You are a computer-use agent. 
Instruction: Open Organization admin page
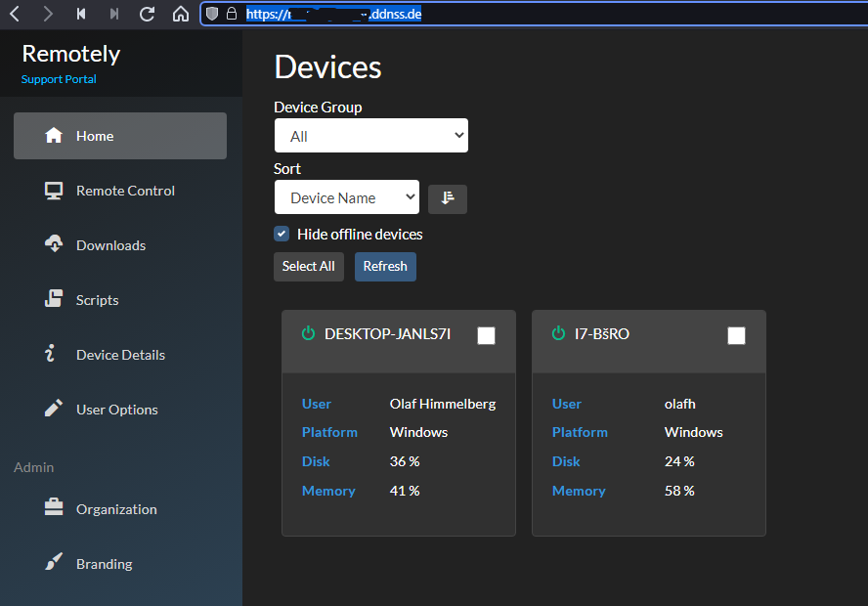[120, 508]
